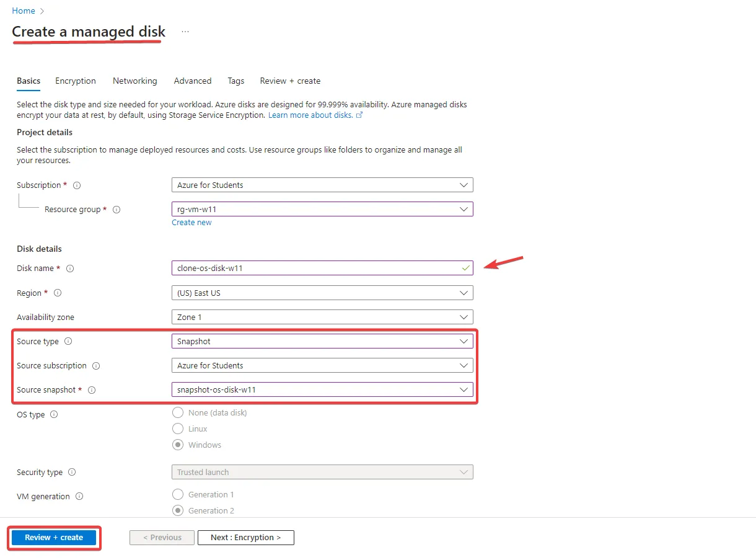Screen dimensions: 756x560
Task: Open the Resource group dropdown
Action: coord(322,209)
